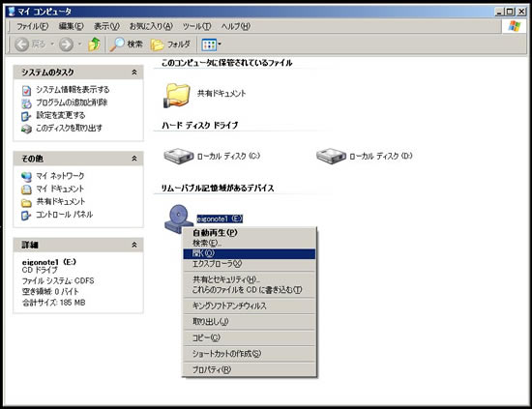The width and height of the screenshot is (532, 409).
Task: Choose エクスプローラ(X) from context menu
Action: point(250,264)
